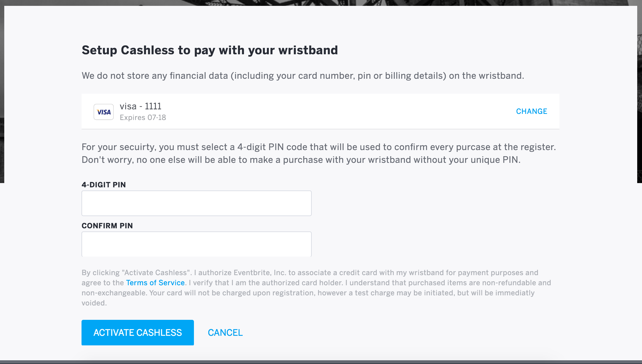Screen dimensions: 642x364
Task: Click CHANGE to switch payment card
Action: pos(531,111)
